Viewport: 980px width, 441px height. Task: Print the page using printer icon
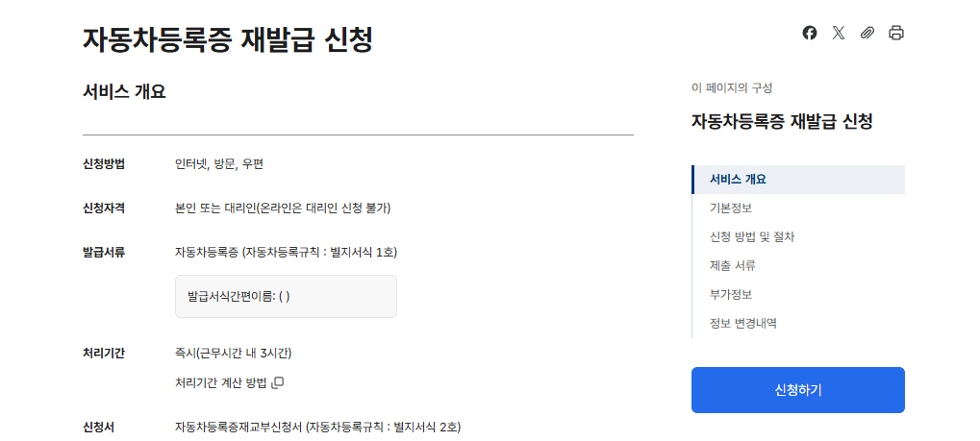[x=896, y=33]
